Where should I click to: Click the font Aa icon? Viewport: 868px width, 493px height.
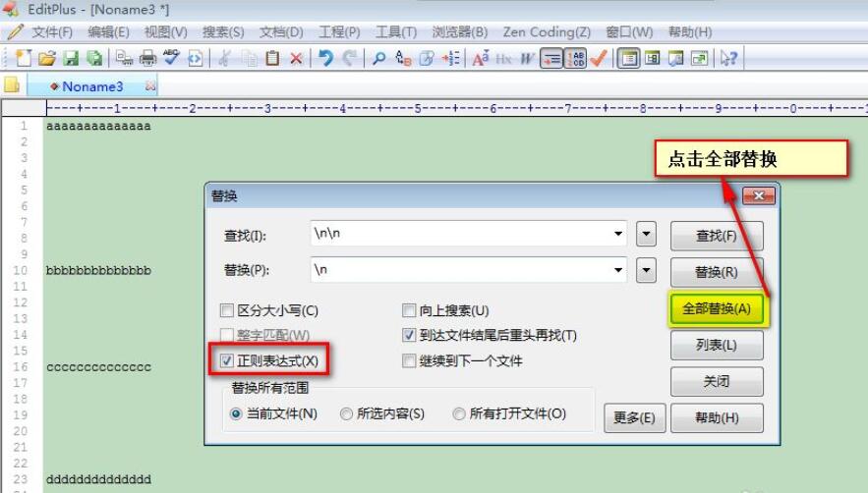pyautogui.click(x=480, y=58)
